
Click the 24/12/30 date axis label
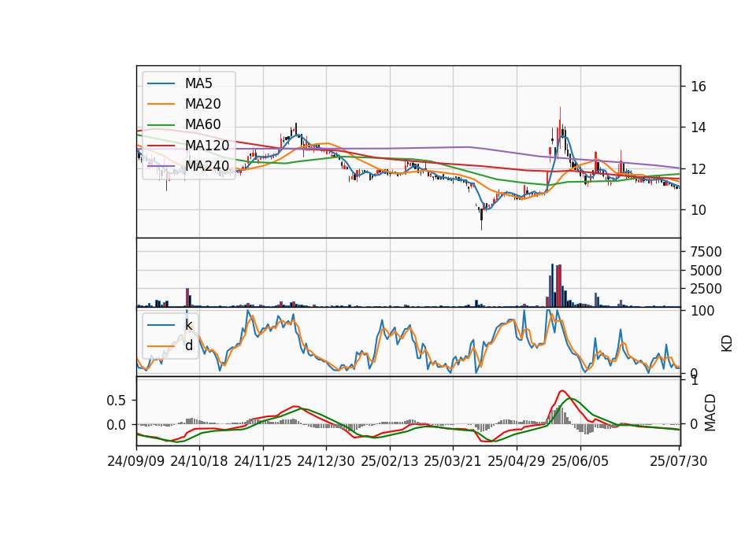(326, 461)
